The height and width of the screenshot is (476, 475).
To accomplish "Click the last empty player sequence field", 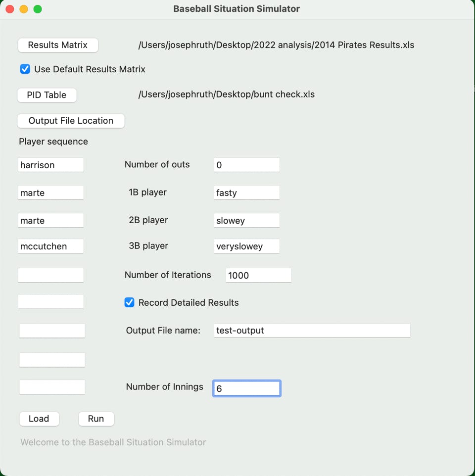I will click(x=52, y=387).
